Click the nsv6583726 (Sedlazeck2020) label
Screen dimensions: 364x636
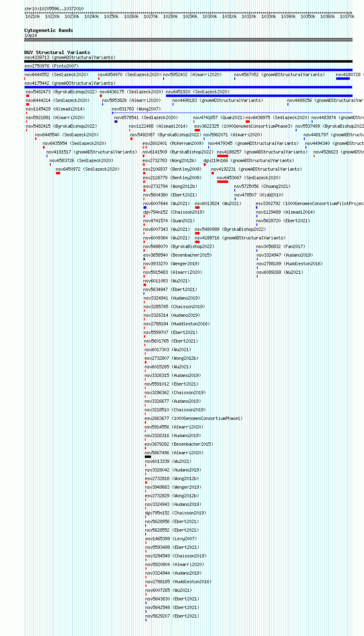[82, 160]
